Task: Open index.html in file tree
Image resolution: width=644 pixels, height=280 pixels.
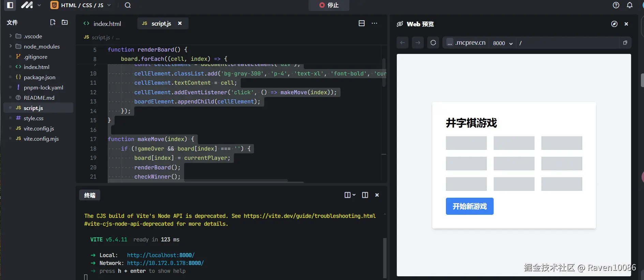Action: pyautogui.click(x=38, y=67)
